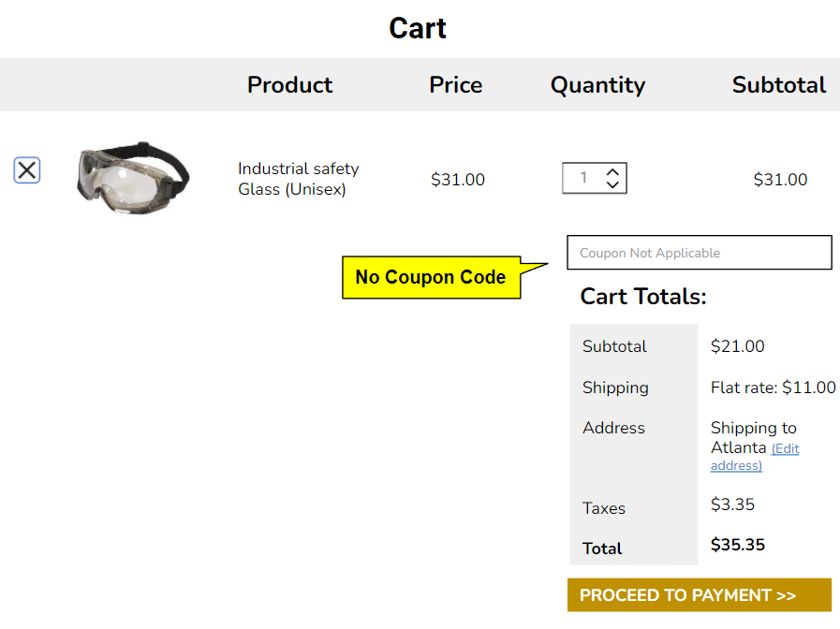The height and width of the screenshot is (629, 840).
Task: Click the Flat rate shipping value
Action: coord(773,387)
